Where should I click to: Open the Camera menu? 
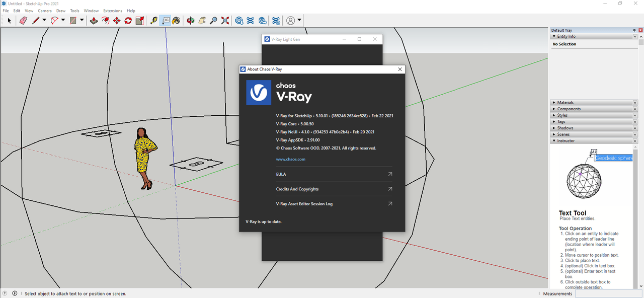coord(45,11)
